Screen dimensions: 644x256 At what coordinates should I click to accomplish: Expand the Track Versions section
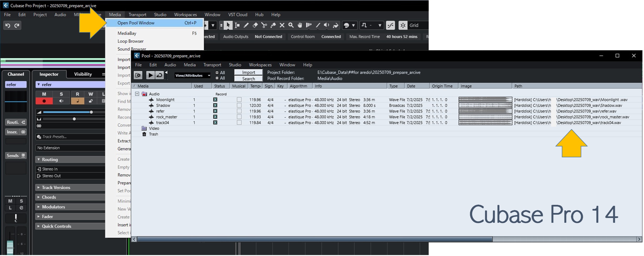tap(38, 187)
